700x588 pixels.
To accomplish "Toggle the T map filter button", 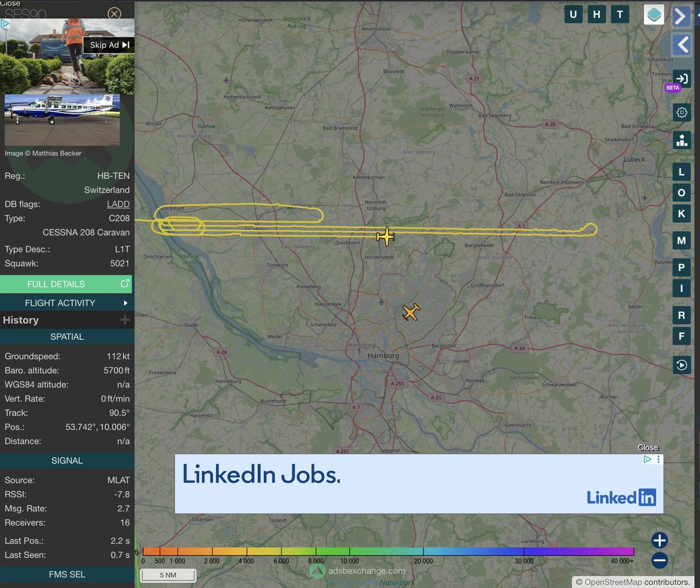I will [619, 15].
